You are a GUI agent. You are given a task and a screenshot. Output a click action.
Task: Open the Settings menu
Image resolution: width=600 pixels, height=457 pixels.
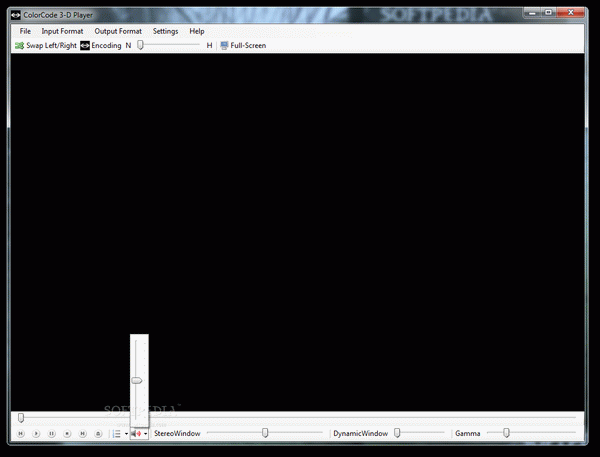coord(165,31)
